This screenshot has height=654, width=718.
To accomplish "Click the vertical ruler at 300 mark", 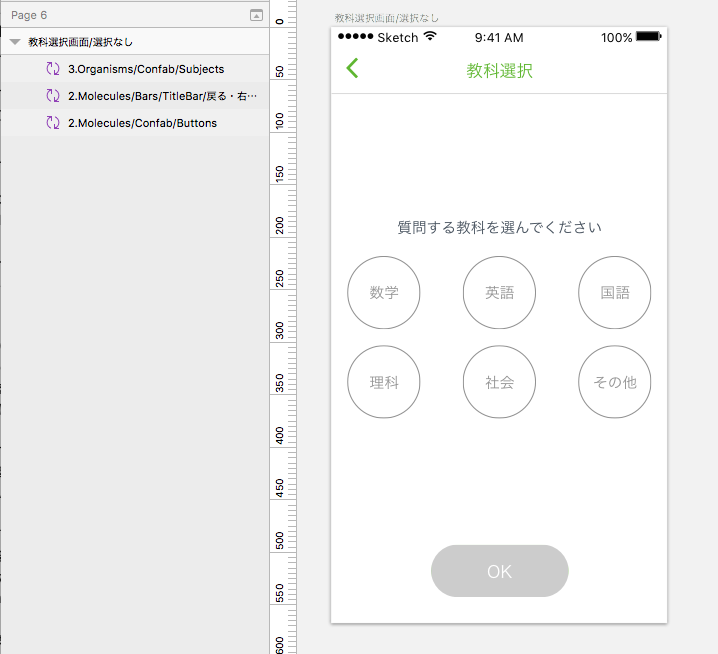I will (280, 331).
